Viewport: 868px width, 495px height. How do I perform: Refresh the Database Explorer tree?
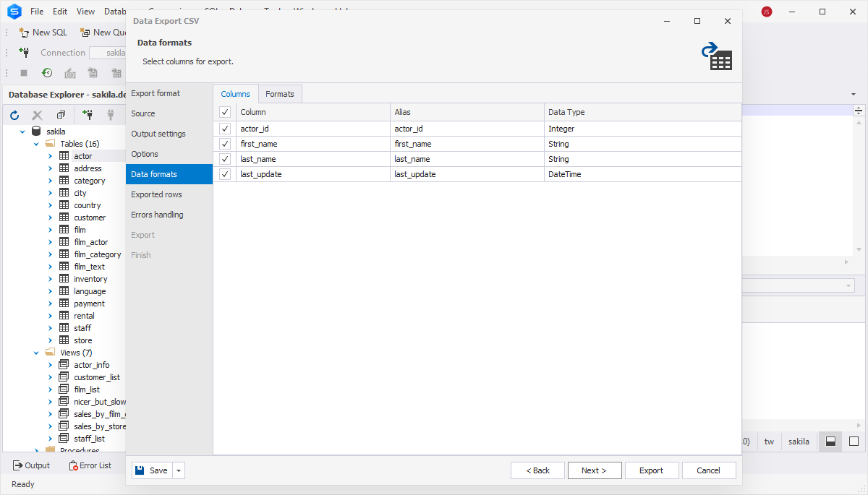click(14, 115)
